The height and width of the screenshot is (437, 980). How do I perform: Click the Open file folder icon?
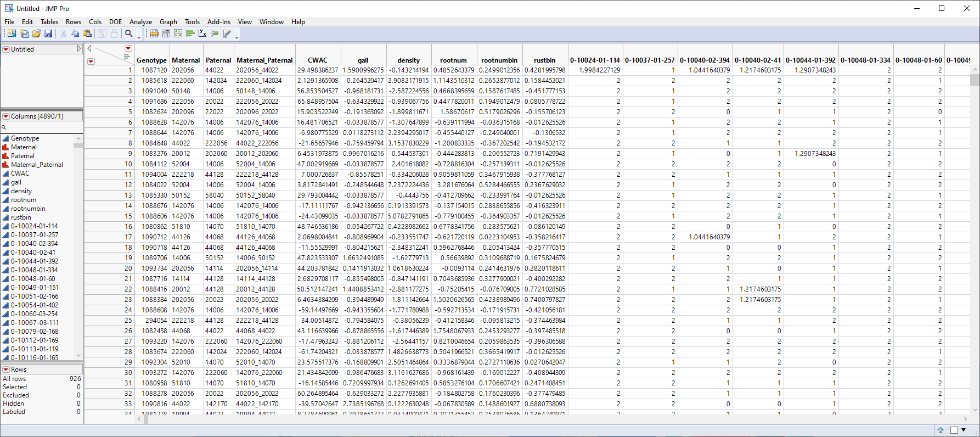pyautogui.click(x=36, y=33)
